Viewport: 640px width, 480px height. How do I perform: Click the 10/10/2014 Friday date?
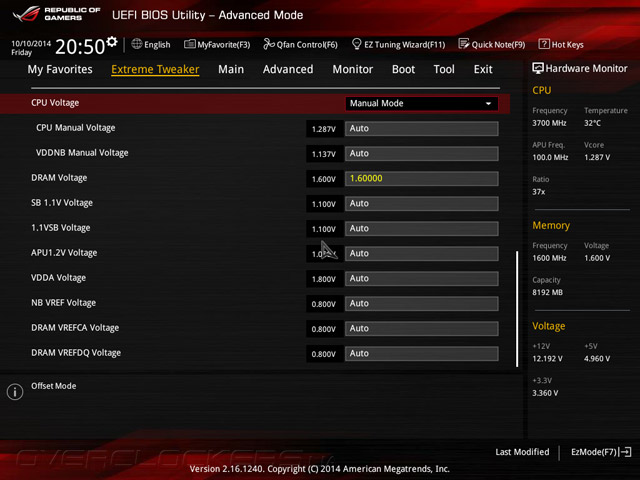(31, 48)
